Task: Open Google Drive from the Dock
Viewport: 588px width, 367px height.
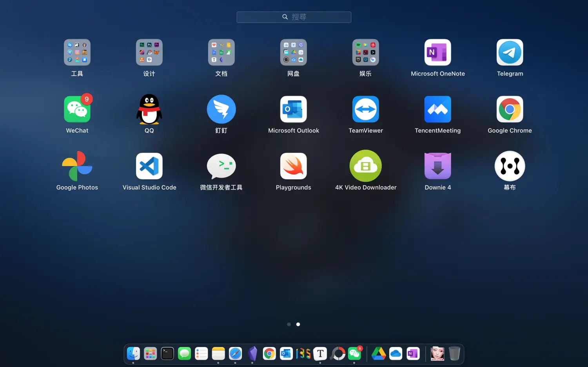Action: point(379,354)
